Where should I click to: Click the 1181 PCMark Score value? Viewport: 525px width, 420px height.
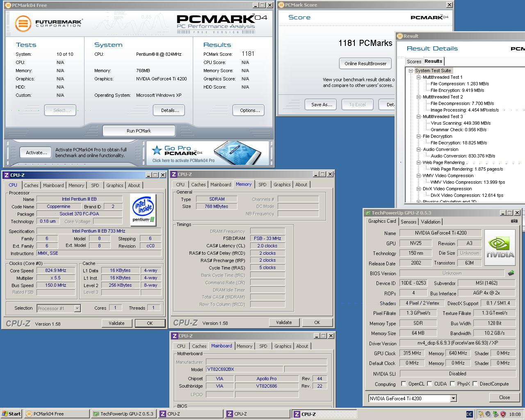pos(248,54)
